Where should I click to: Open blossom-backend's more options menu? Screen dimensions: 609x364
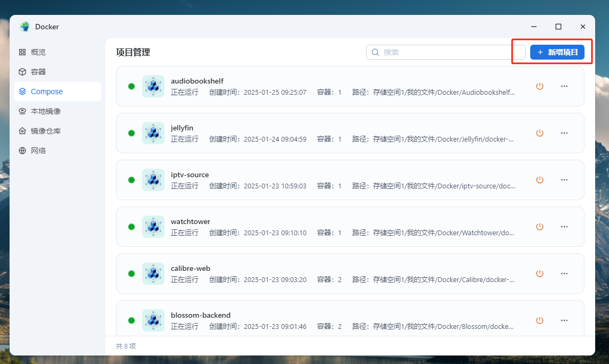pyautogui.click(x=564, y=320)
